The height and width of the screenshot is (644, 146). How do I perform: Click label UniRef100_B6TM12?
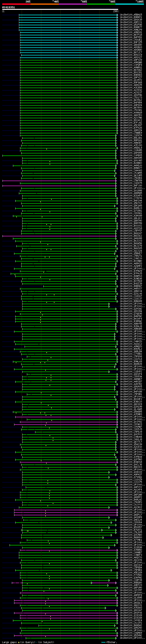(131, 100)
